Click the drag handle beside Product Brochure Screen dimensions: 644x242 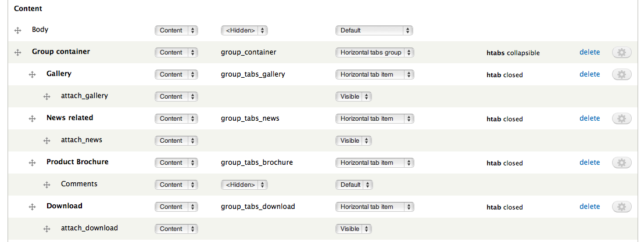(33, 162)
